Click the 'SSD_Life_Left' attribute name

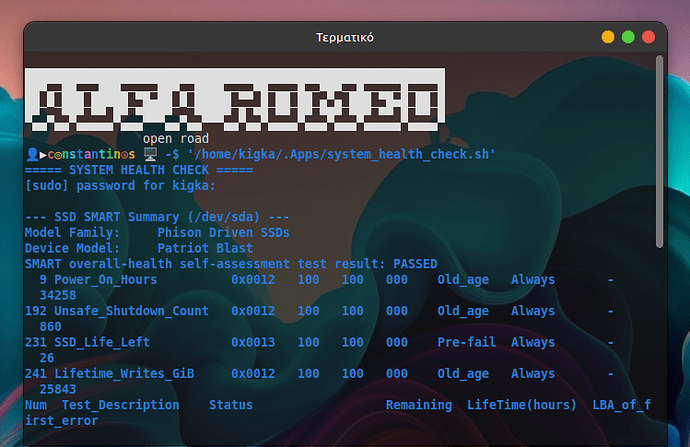102,342
